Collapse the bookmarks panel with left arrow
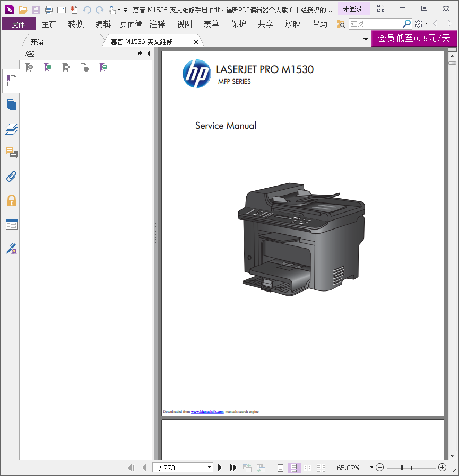This screenshot has height=476, width=459. click(149, 54)
